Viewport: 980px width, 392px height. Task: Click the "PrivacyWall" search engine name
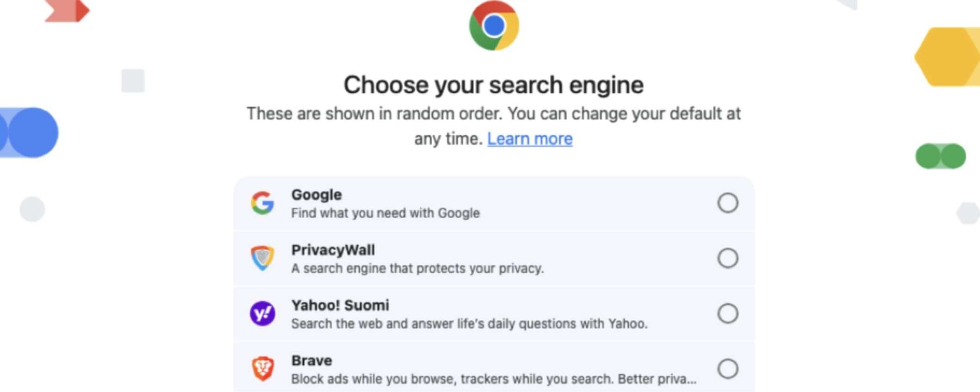point(333,250)
